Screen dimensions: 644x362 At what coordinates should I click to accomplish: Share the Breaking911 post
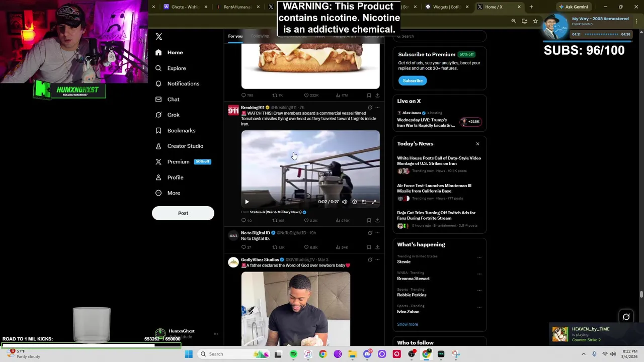tap(377, 220)
